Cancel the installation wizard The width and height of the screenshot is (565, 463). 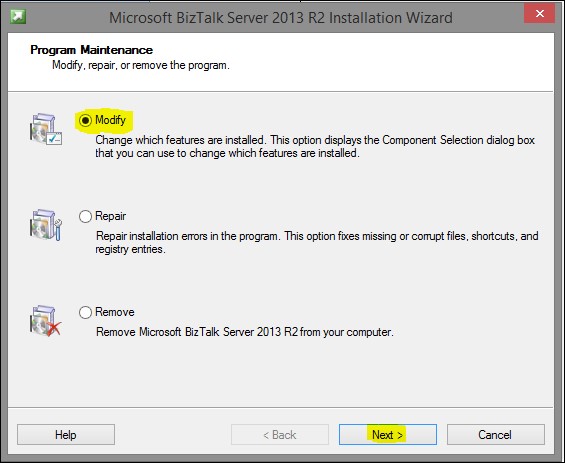coord(495,435)
